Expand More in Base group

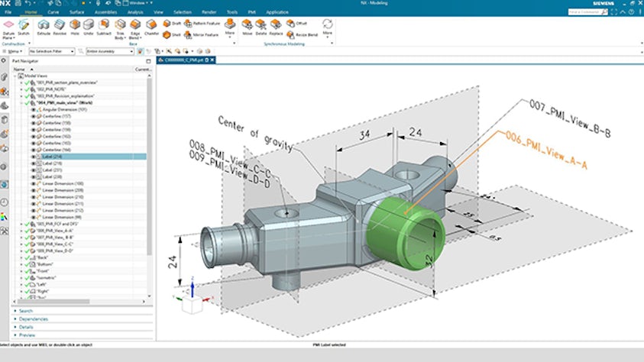click(230, 27)
